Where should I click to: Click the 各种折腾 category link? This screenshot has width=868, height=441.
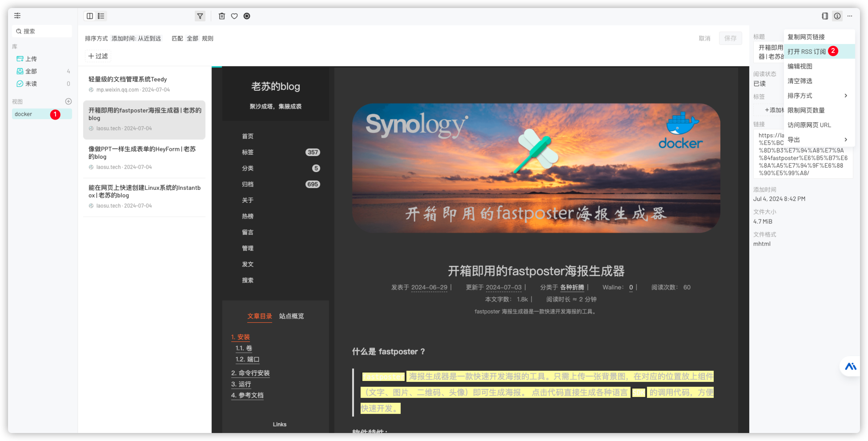(572, 287)
